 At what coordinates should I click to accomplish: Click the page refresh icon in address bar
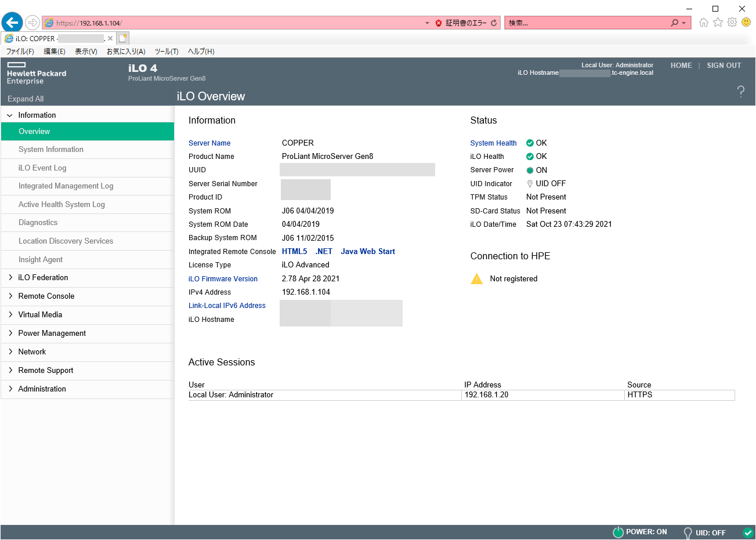(x=494, y=23)
